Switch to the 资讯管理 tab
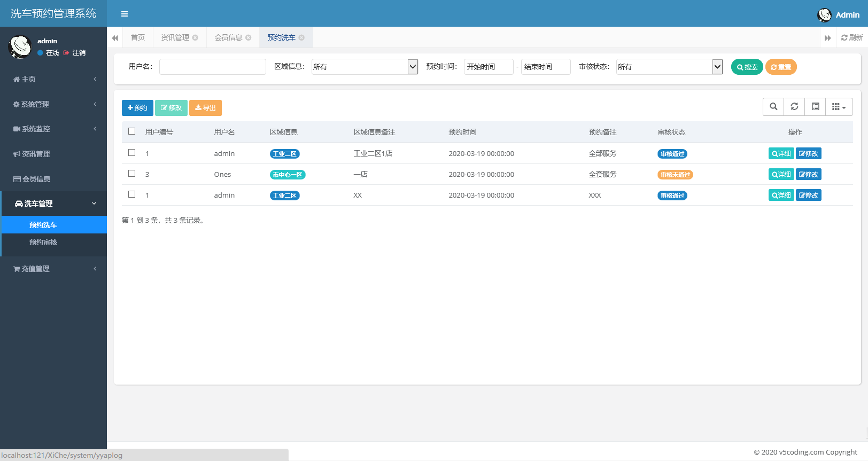Image resolution: width=868 pixels, height=461 pixels. tap(175, 37)
